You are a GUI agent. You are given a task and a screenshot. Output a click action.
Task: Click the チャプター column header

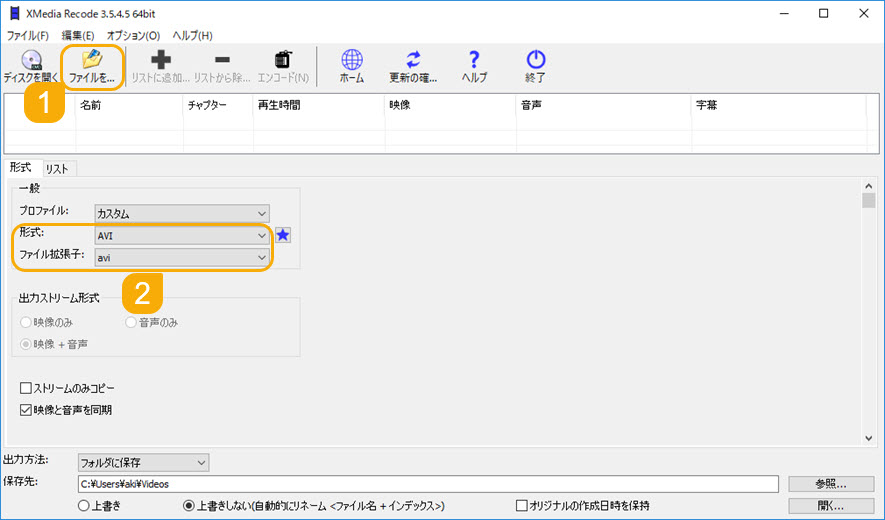(218, 105)
